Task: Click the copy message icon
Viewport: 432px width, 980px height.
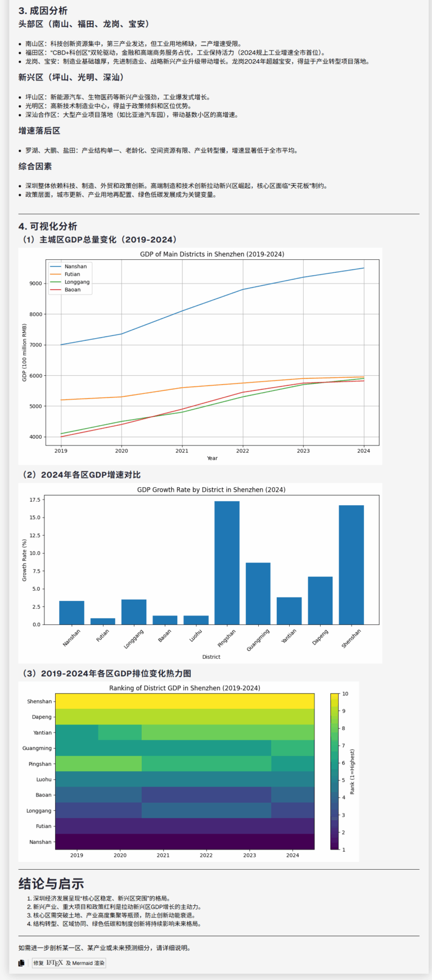Action: (x=21, y=963)
